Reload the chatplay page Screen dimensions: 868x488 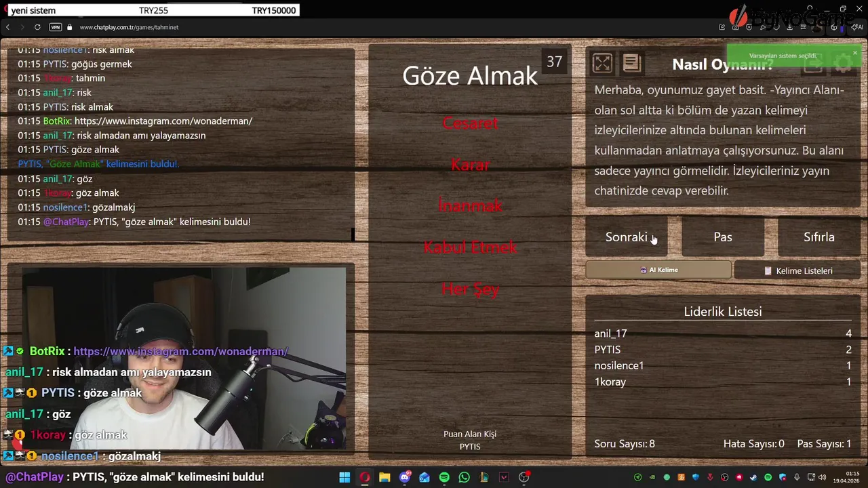click(37, 27)
